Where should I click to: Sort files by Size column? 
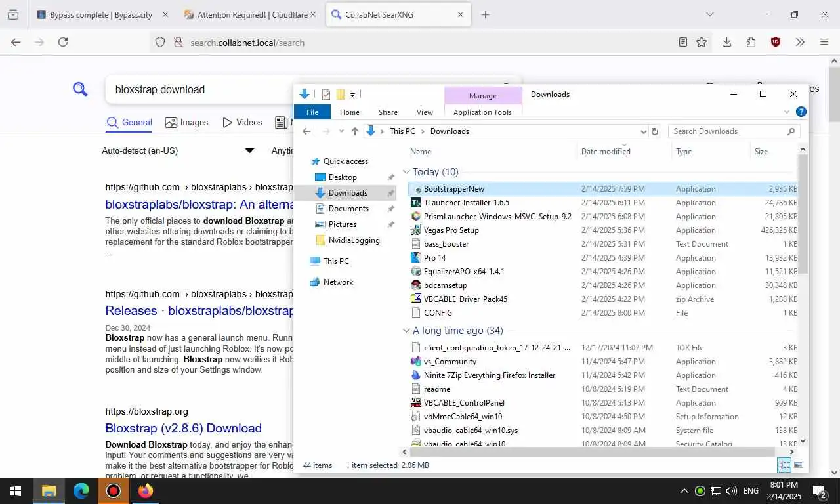tap(774, 151)
